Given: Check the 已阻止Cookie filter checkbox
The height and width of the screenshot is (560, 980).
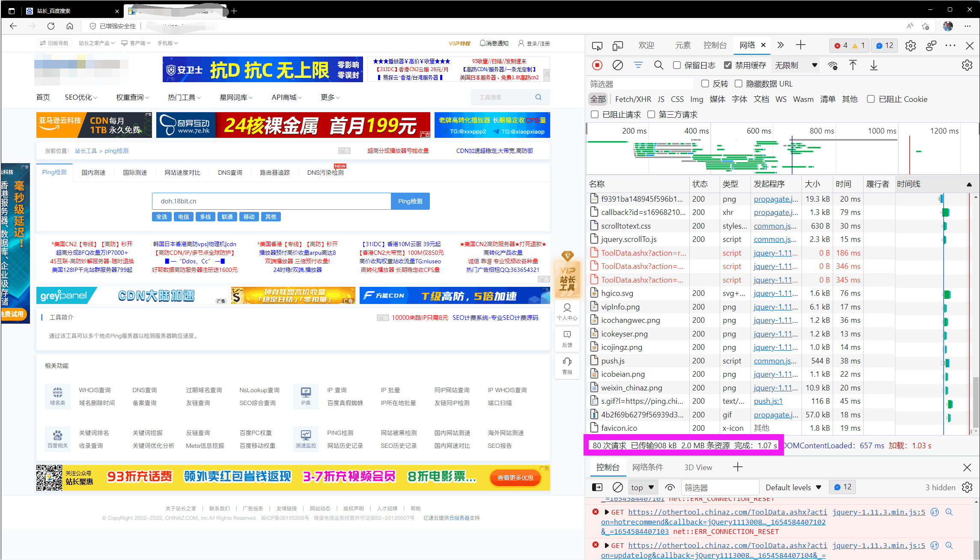Looking at the screenshot, I should click(x=871, y=99).
